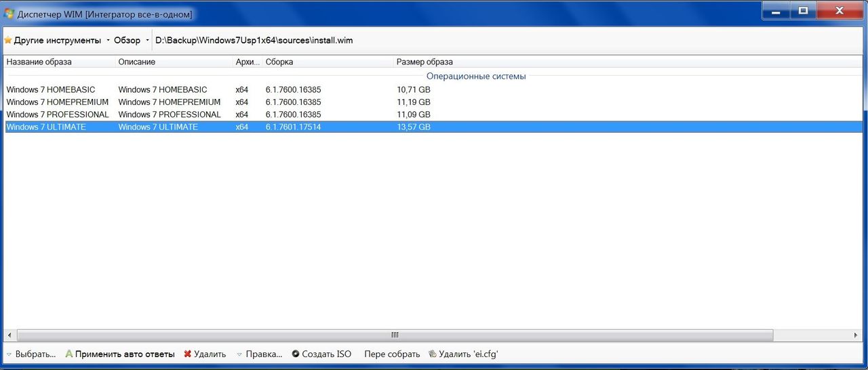
Task: Click the Удалить 'ei.cfg' icon
Action: click(x=433, y=354)
